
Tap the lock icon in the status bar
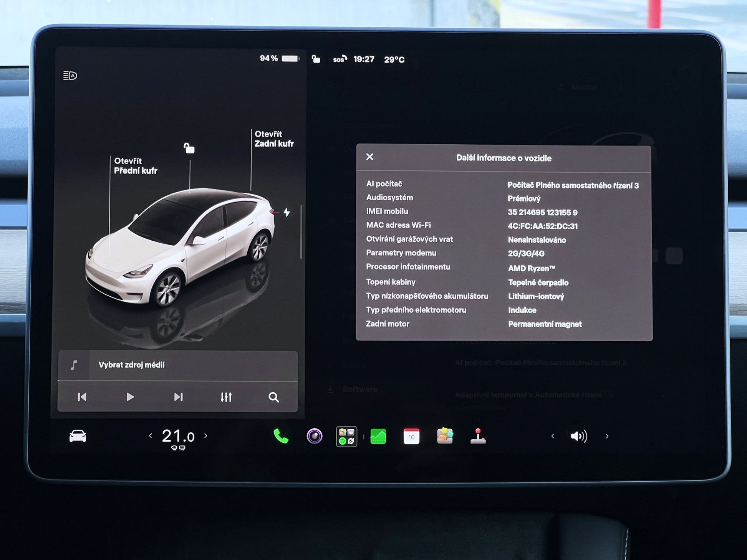pos(316,59)
